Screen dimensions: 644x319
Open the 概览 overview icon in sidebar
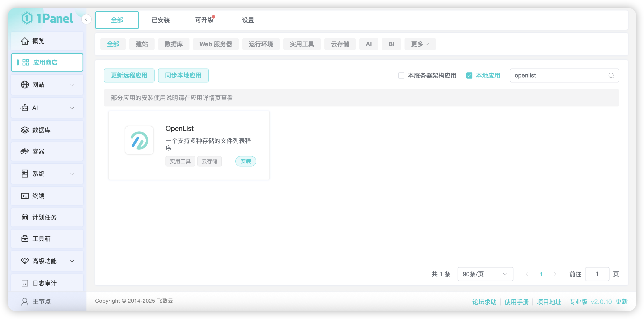click(x=25, y=41)
